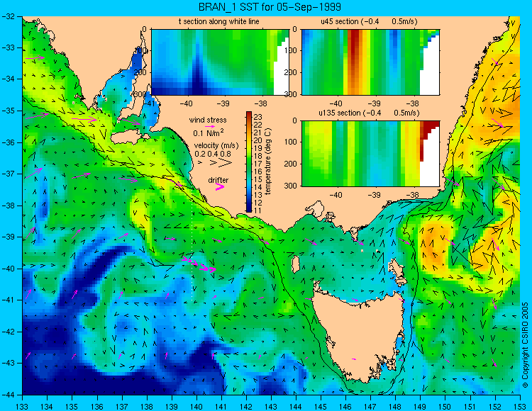The width and height of the screenshot is (532, 411).
Task: Click King Island in western Bass Strait
Action: click(x=296, y=264)
